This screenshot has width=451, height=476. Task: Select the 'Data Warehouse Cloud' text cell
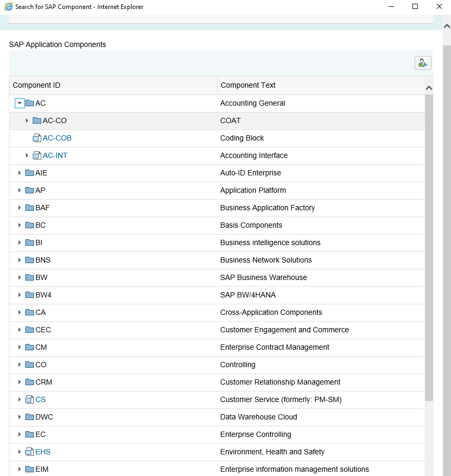click(x=259, y=417)
